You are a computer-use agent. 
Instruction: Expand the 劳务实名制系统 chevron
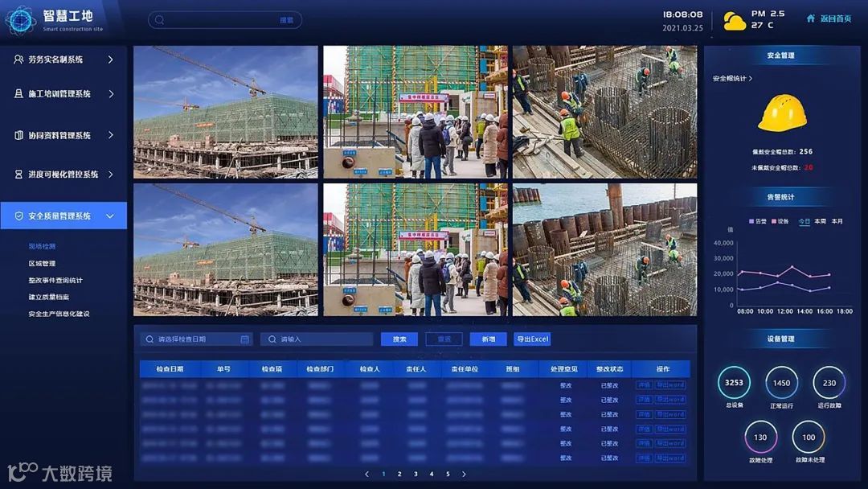click(110, 60)
